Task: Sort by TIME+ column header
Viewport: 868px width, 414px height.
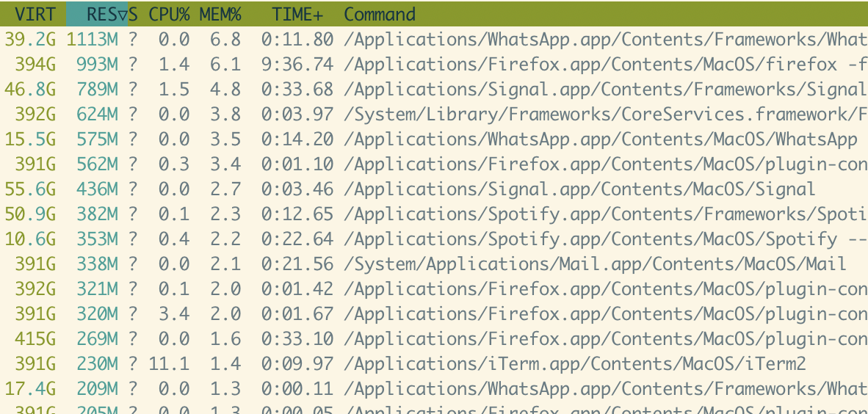Action: coord(297,14)
